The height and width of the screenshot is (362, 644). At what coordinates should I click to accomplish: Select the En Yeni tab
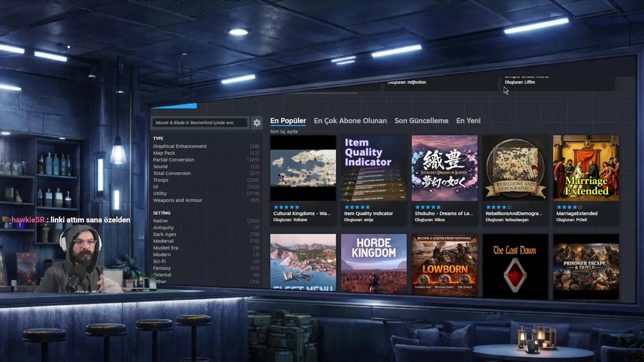pyautogui.click(x=468, y=121)
